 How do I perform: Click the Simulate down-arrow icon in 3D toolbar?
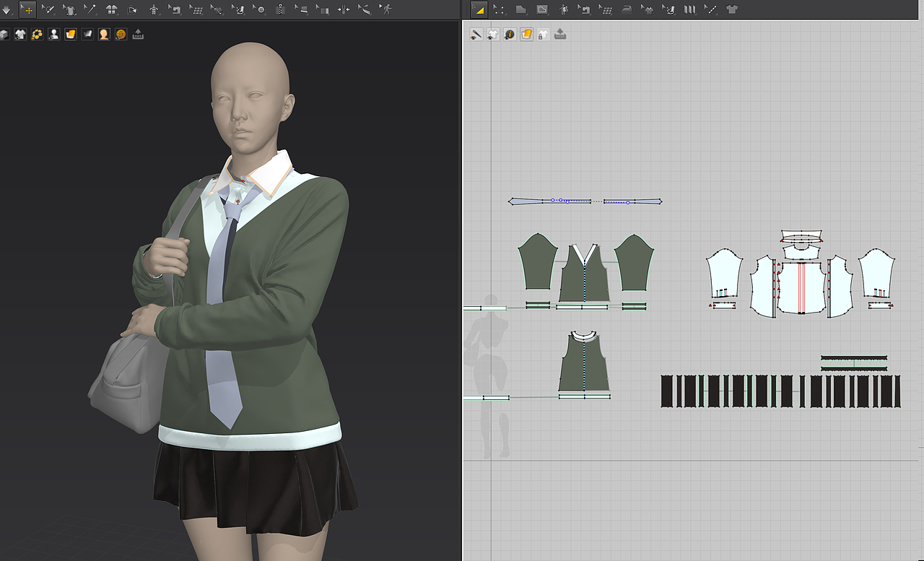point(6,9)
